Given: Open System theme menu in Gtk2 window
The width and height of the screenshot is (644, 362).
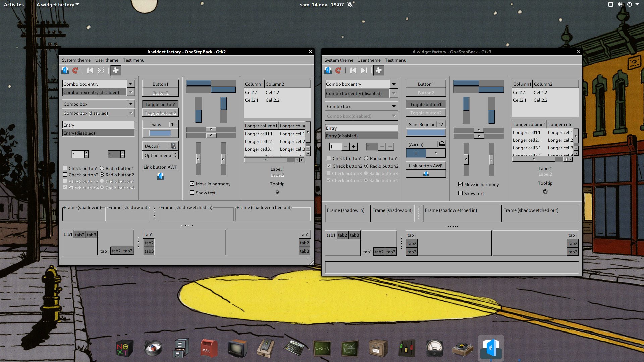Looking at the screenshot, I should [76, 60].
